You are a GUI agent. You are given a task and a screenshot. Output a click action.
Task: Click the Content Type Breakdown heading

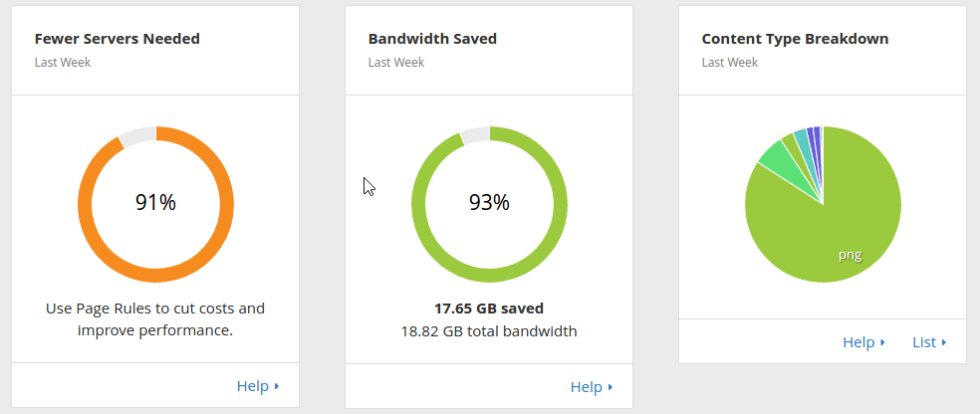tap(795, 39)
